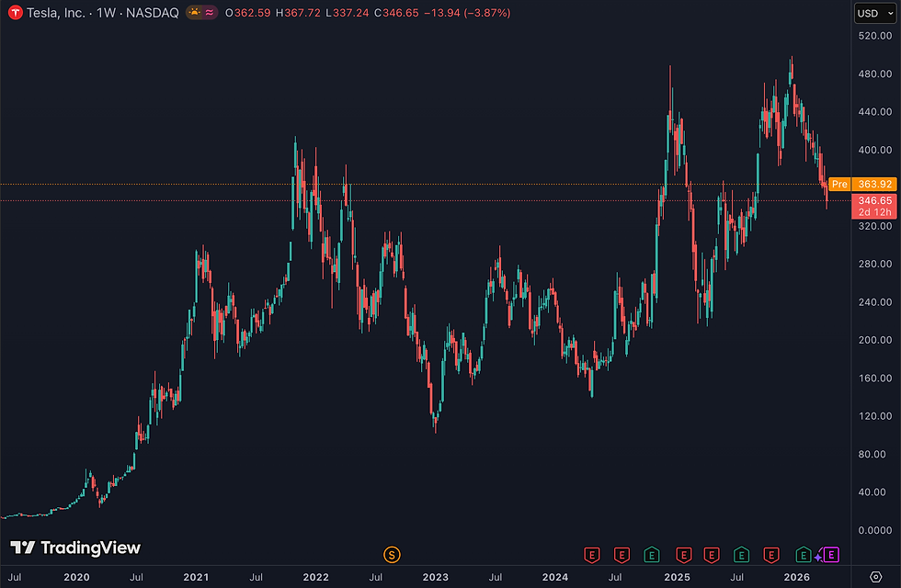Click the 520.00 price axis label
901x588 pixels.
click(x=874, y=36)
